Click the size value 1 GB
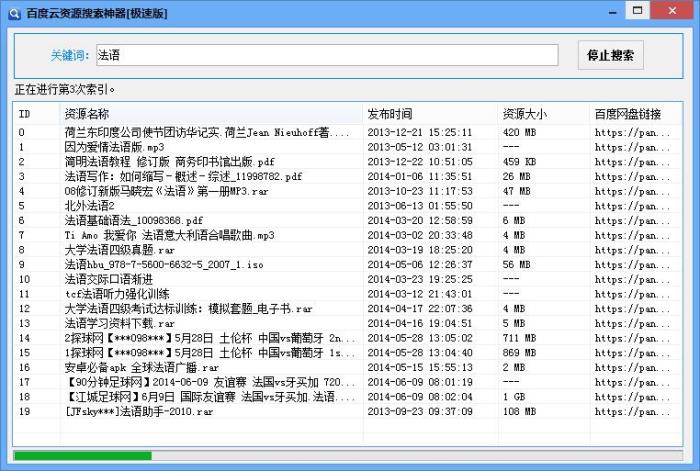Screen dimensions: 700x471 click(514, 397)
